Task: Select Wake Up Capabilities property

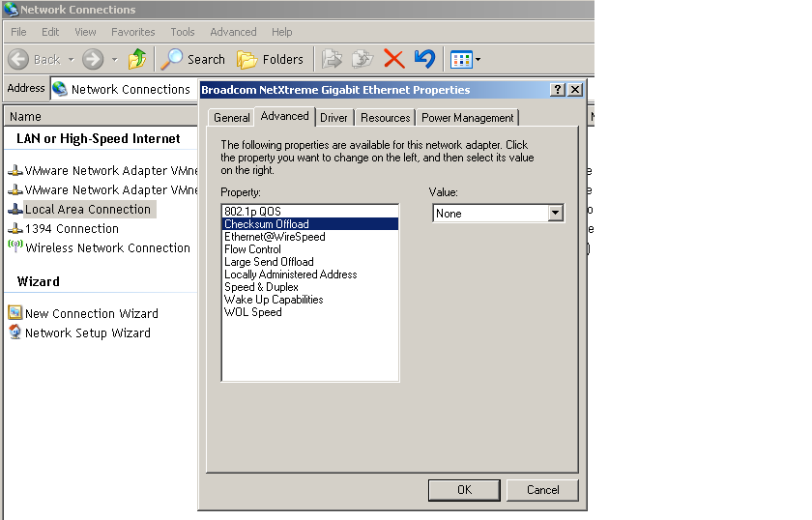Action: (309, 300)
